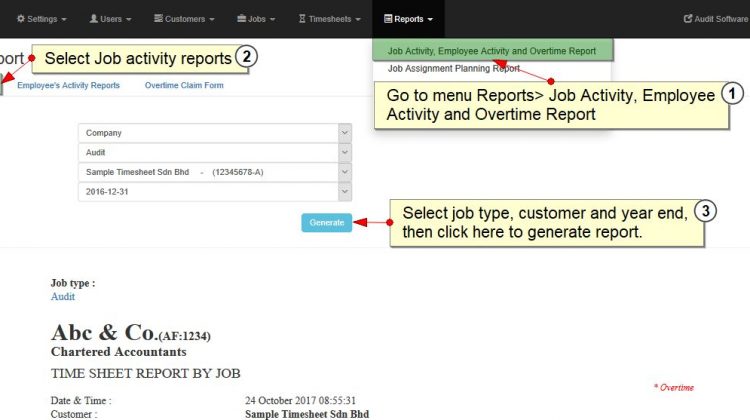The height and width of the screenshot is (420, 750).
Task: Select Job Activity, Employee Activity and Overtime Report
Action: 492,51
